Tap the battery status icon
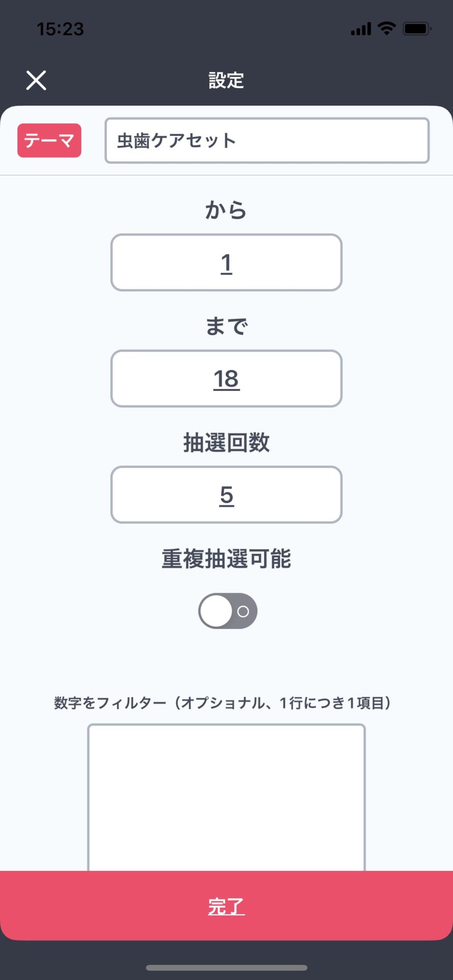Viewport: 453px width, 980px height. point(417,29)
